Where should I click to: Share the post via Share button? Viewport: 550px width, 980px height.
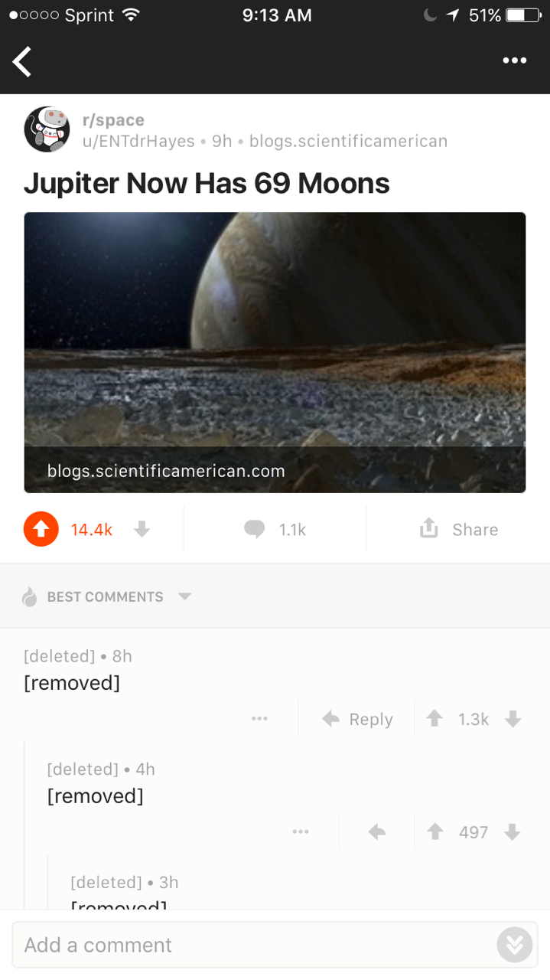459,529
